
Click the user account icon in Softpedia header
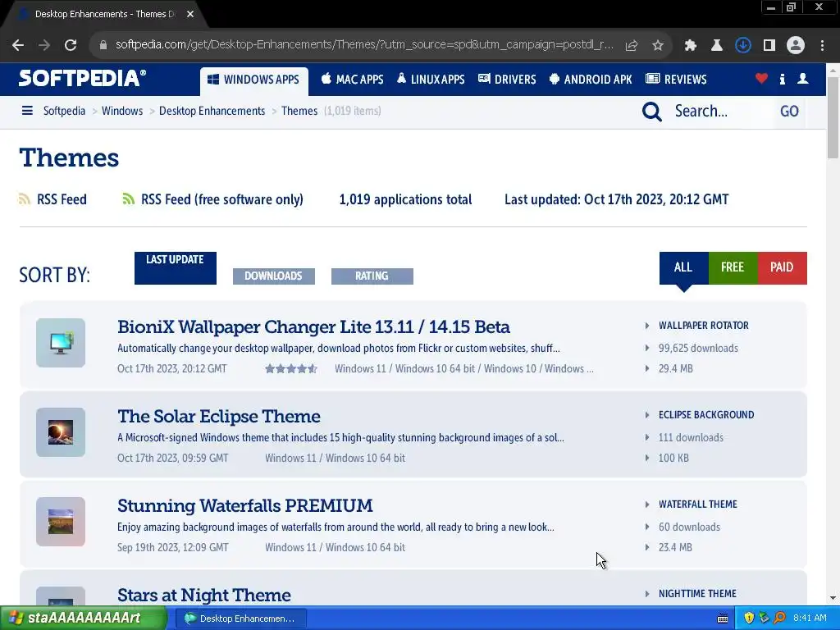tap(802, 79)
